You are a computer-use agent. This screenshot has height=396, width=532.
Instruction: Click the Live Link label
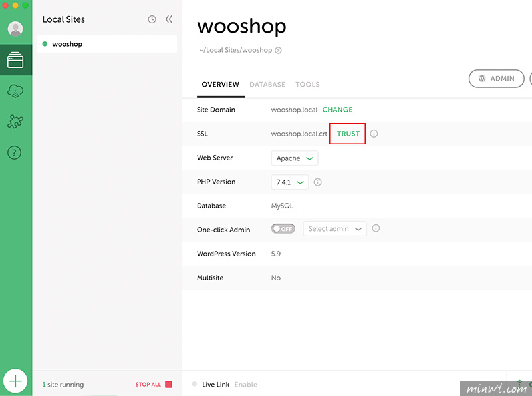[215, 385]
